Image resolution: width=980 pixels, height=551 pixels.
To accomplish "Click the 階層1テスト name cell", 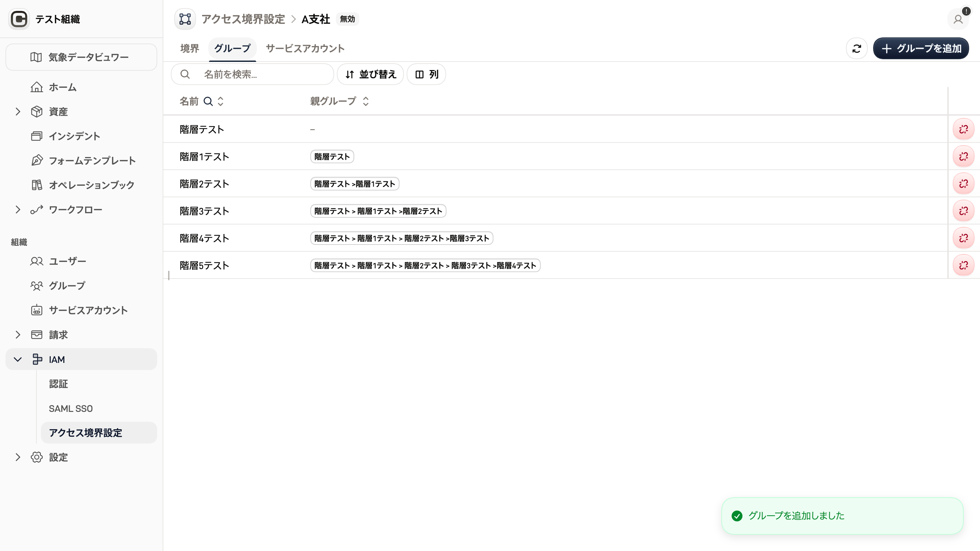I will pyautogui.click(x=204, y=156).
